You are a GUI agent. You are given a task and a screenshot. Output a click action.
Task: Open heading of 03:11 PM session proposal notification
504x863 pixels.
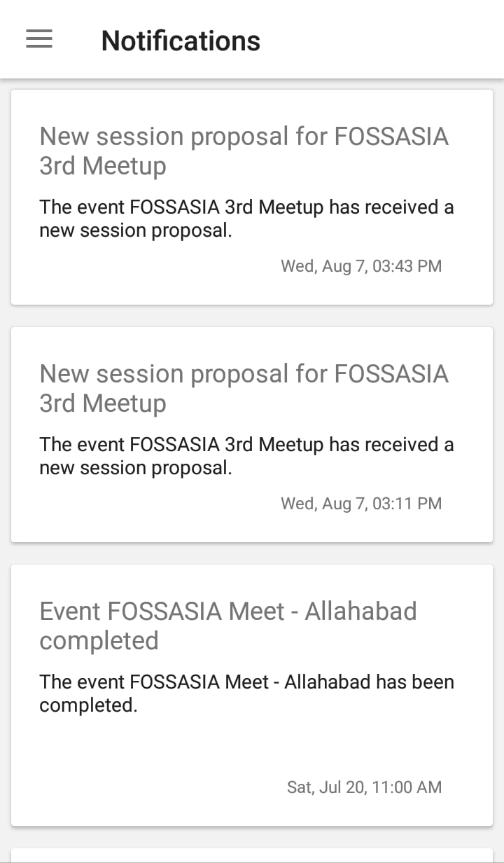click(x=244, y=388)
